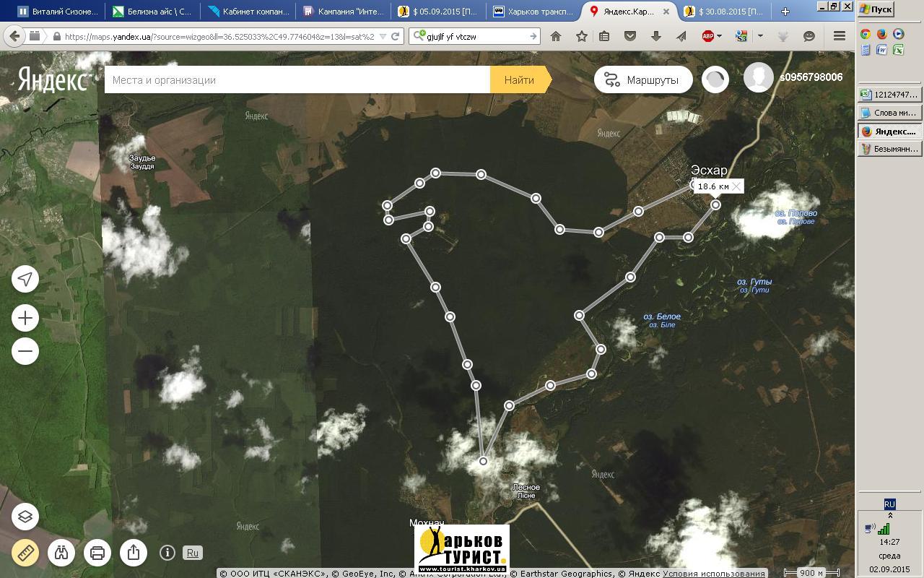Close the 18.6 км distance label
This screenshot has height=578, width=924.
[736, 186]
